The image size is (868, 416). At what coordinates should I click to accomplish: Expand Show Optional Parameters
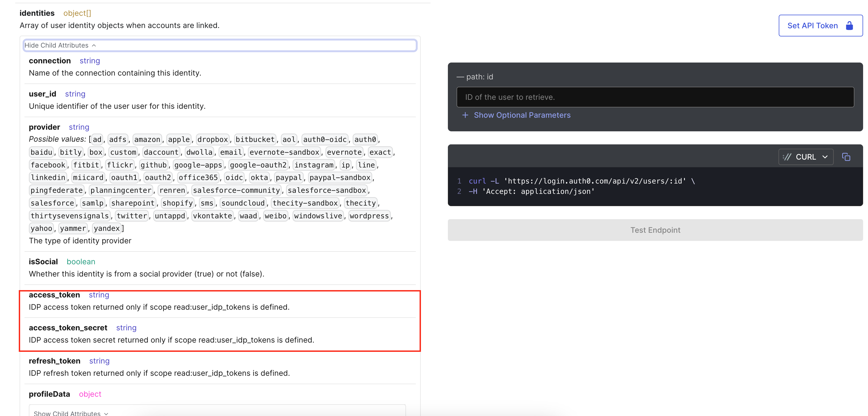click(522, 115)
